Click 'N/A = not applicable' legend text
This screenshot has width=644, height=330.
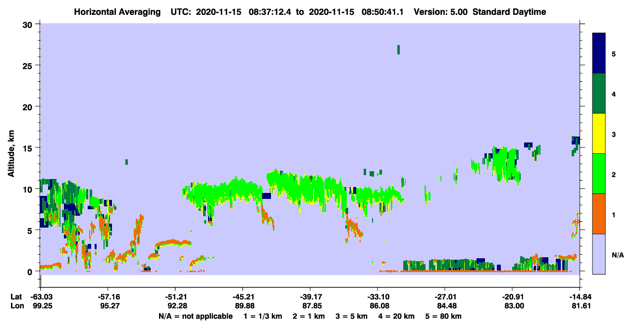[195, 316]
